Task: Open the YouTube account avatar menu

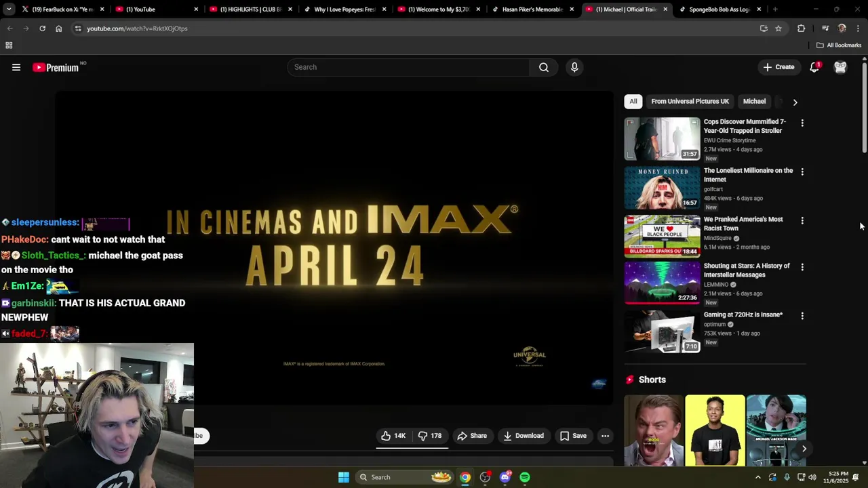Action: [840, 67]
